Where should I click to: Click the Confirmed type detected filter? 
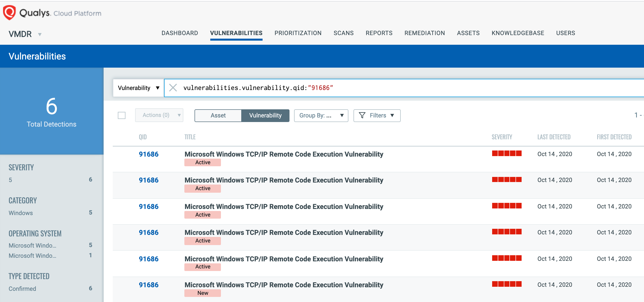[22, 289]
